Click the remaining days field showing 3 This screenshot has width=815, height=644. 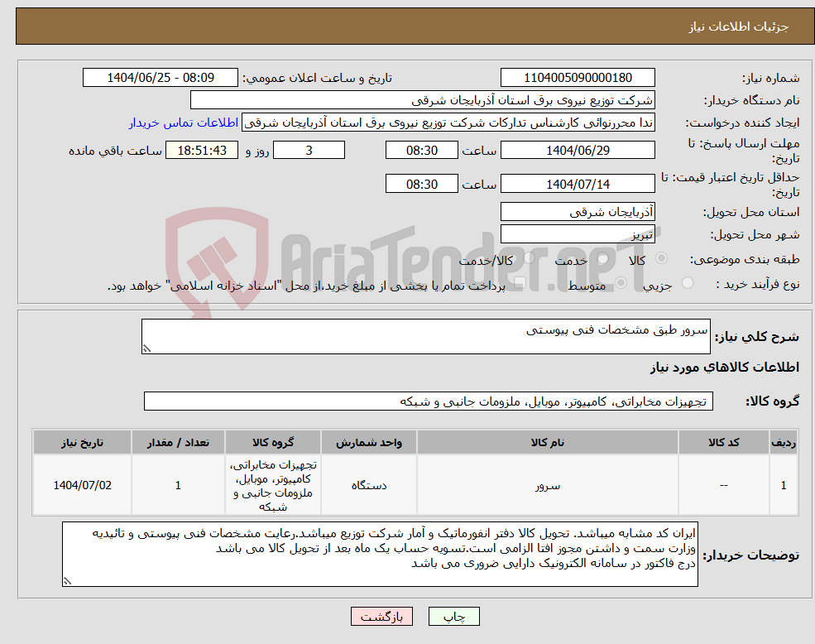coord(308,150)
